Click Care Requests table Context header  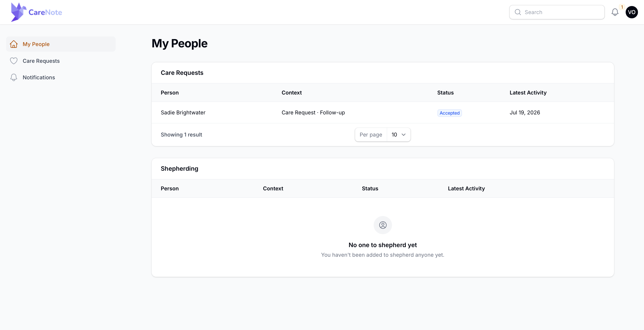292,93
